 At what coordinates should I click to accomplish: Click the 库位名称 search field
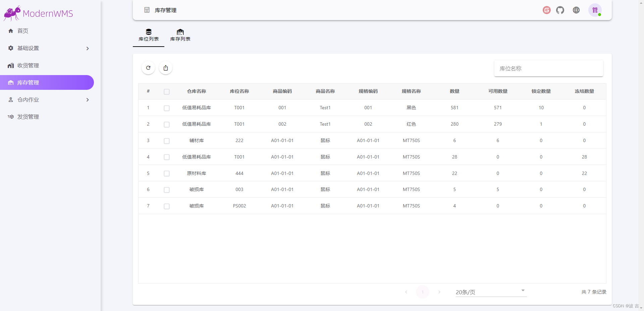549,68
